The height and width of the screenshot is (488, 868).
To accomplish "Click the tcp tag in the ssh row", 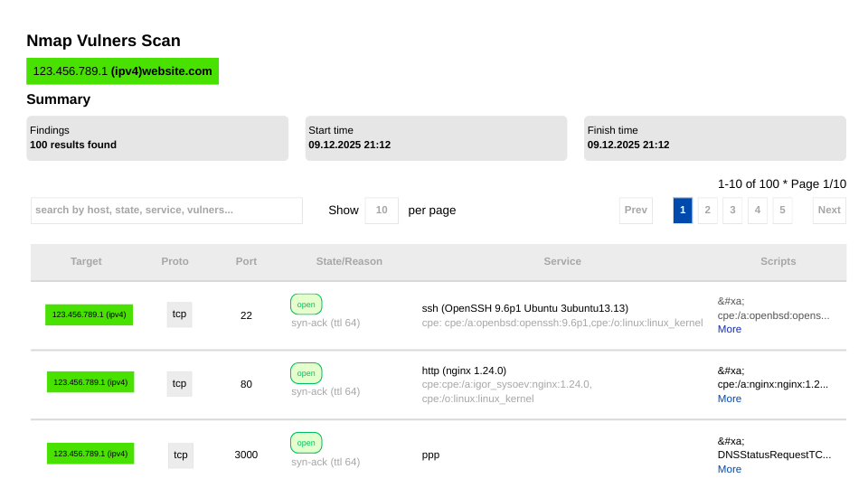I will pos(179,314).
